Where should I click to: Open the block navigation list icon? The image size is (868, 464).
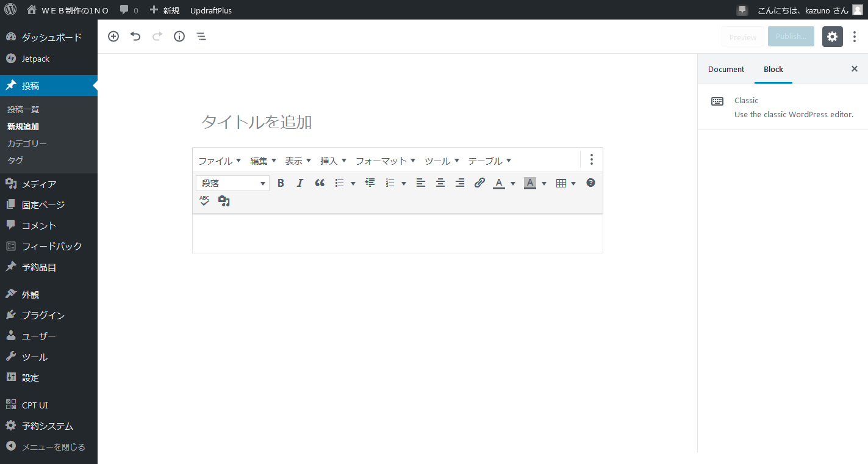pyautogui.click(x=201, y=37)
